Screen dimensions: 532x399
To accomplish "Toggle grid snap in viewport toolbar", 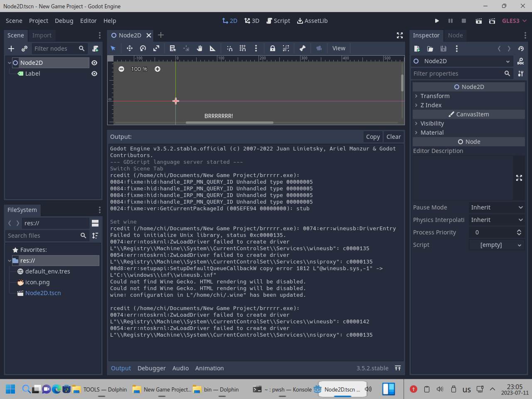I will pyautogui.click(x=243, y=48).
